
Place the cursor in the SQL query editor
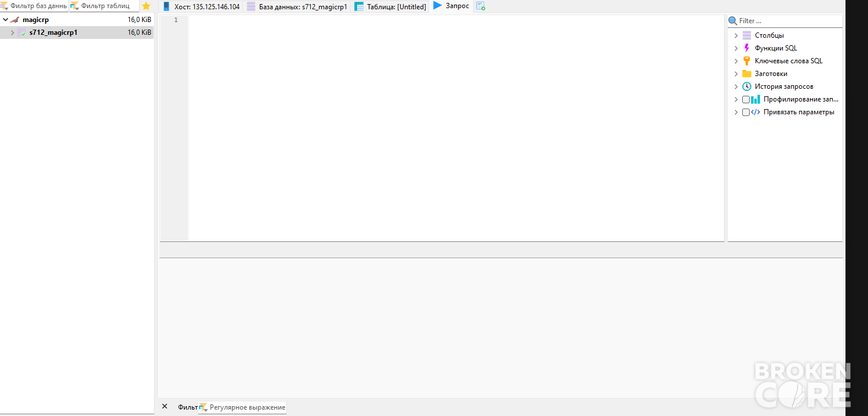click(x=456, y=128)
